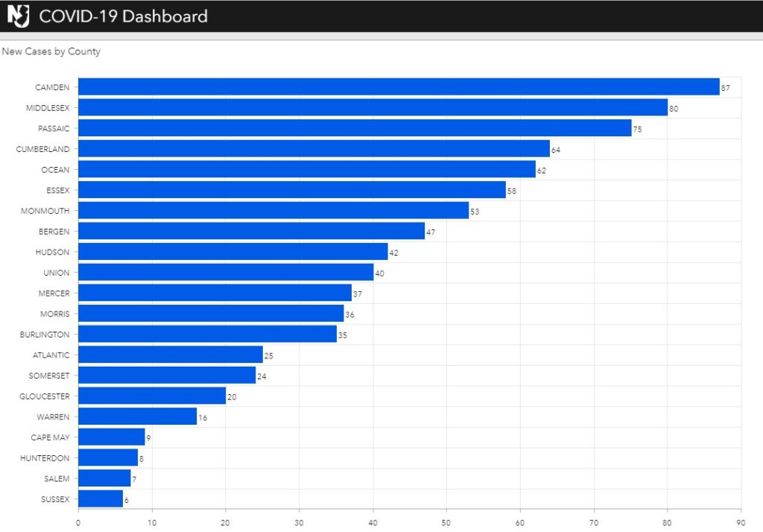The width and height of the screenshot is (763, 532).
Task: Click the MONMOUTH axis label
Action: click(x=45, y=211)
